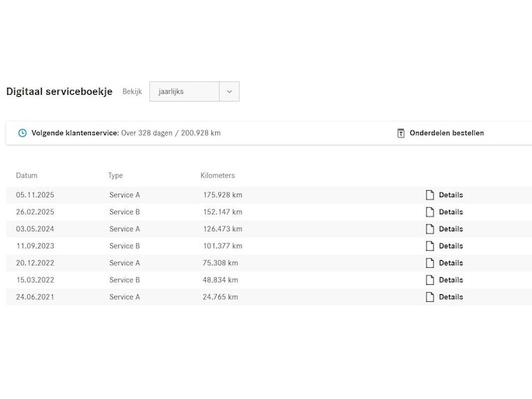Click document icon for 11.09.2023 service
The width and height of the screenshot is (532, 399).
[429, 246]
